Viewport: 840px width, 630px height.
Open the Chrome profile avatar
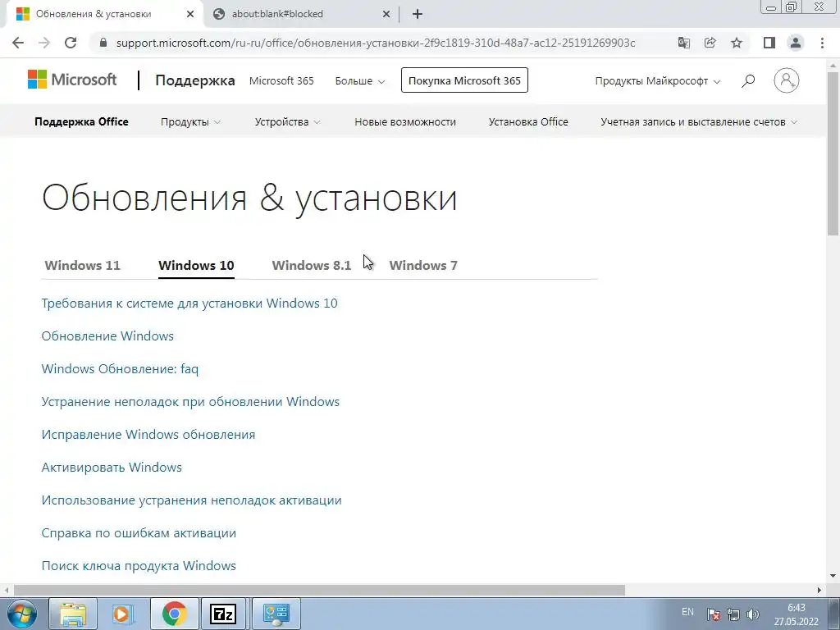point(796,43)
